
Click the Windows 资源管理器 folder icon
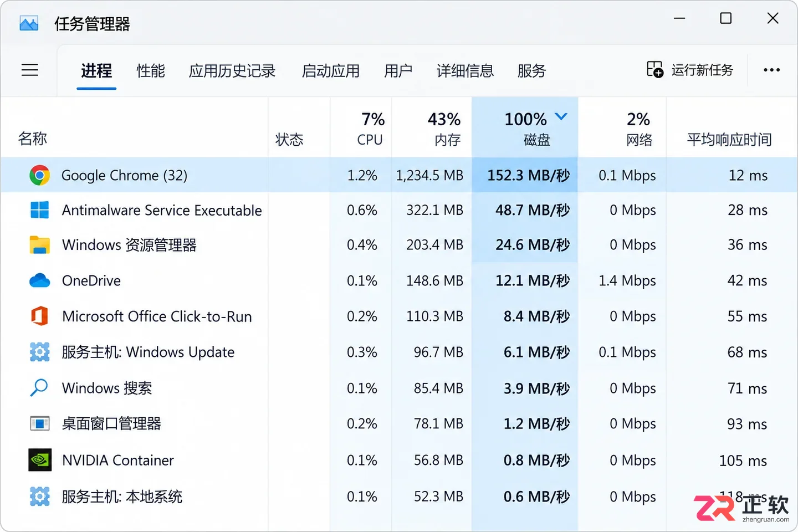(39, 245)
